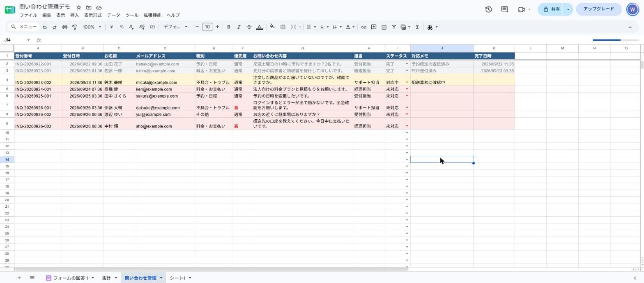644x283 pixels.
Task: Click the name box showing J14
Action: pyautogui.click(x=17, y=40)
